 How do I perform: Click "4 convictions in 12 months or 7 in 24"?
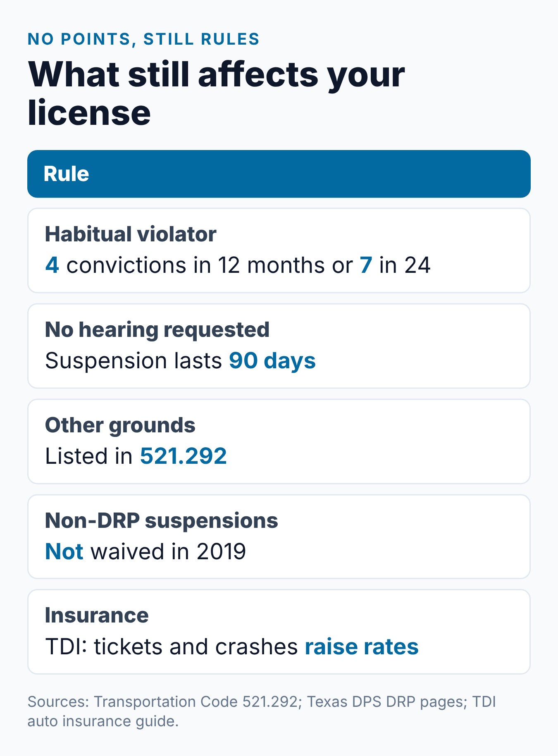238,265
